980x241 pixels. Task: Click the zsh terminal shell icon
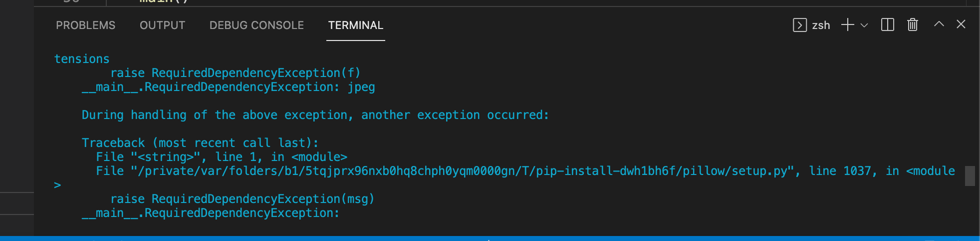coord(799,25)
